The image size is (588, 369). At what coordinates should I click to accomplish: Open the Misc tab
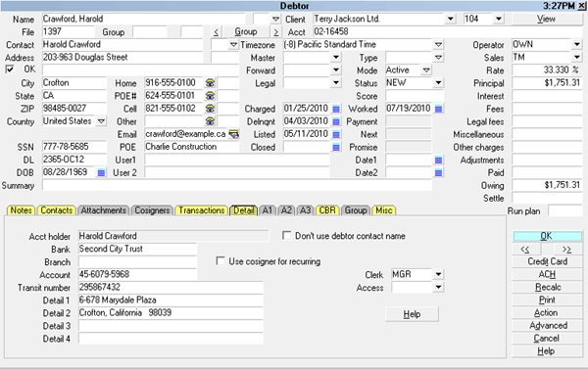pos(384,210)
